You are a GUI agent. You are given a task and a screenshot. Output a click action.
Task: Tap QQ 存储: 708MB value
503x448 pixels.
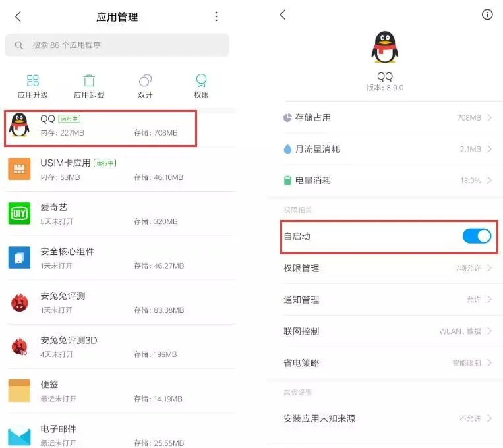(156, 133)
